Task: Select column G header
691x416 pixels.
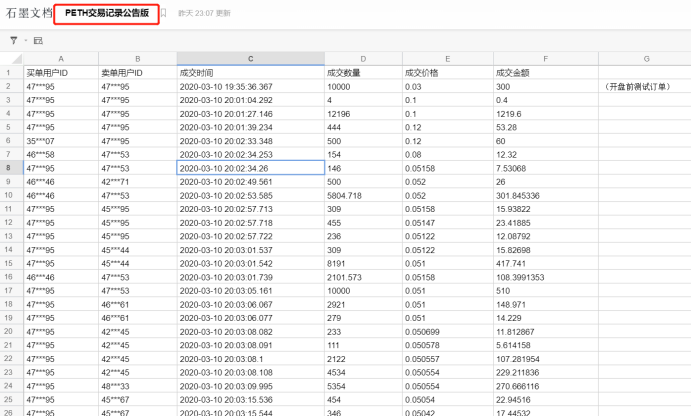Action: click(x=645, y=59)
